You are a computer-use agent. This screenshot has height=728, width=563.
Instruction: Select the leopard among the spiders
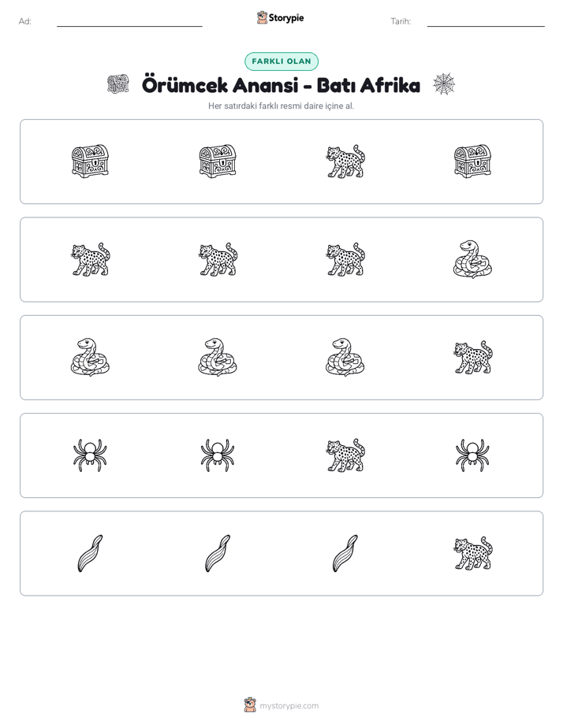point(345,455)
